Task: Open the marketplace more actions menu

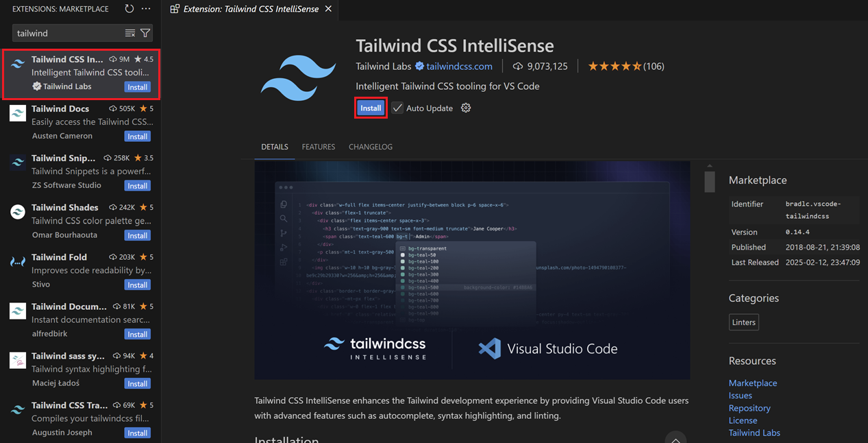Action: coord(146,9)
